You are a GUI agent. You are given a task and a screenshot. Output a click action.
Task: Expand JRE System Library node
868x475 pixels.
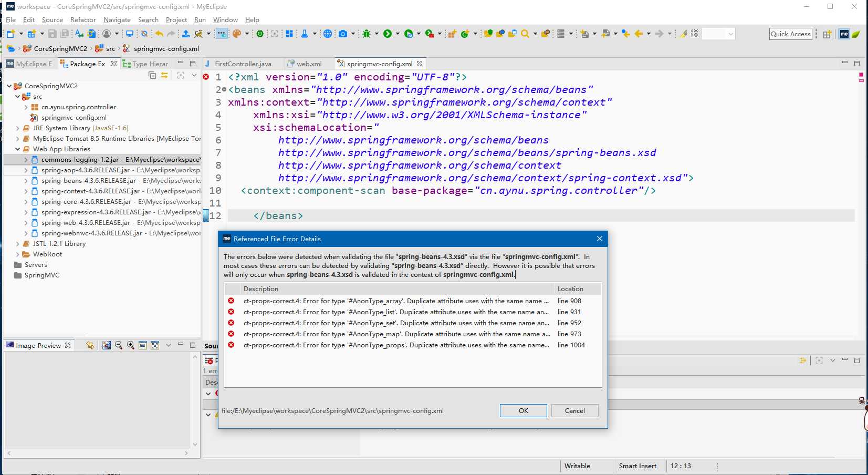tap(17, 128)
